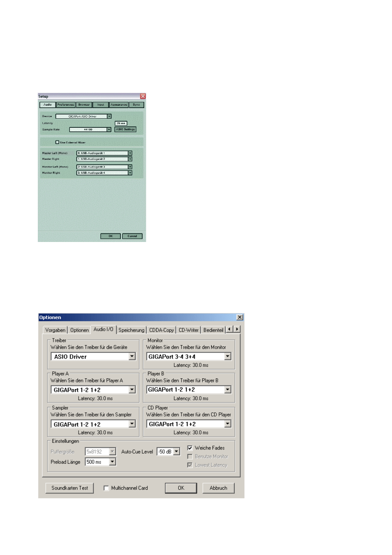Open the Treiber ASIO Driver dropdown
The image size is (392, 555).
[132, 357]
